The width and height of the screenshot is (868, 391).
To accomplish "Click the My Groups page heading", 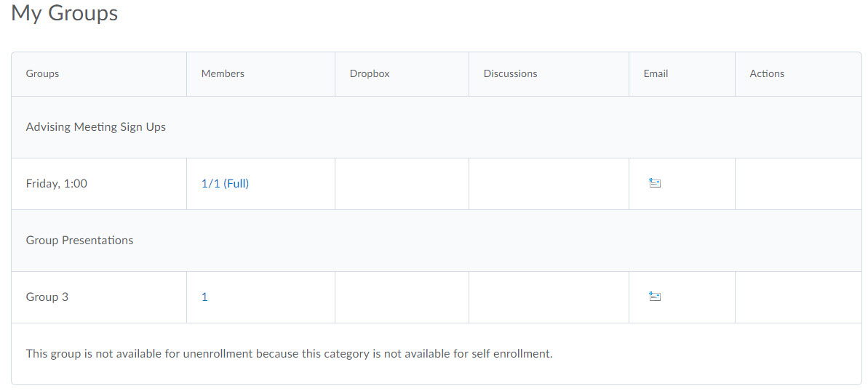I will coord(65,13).
